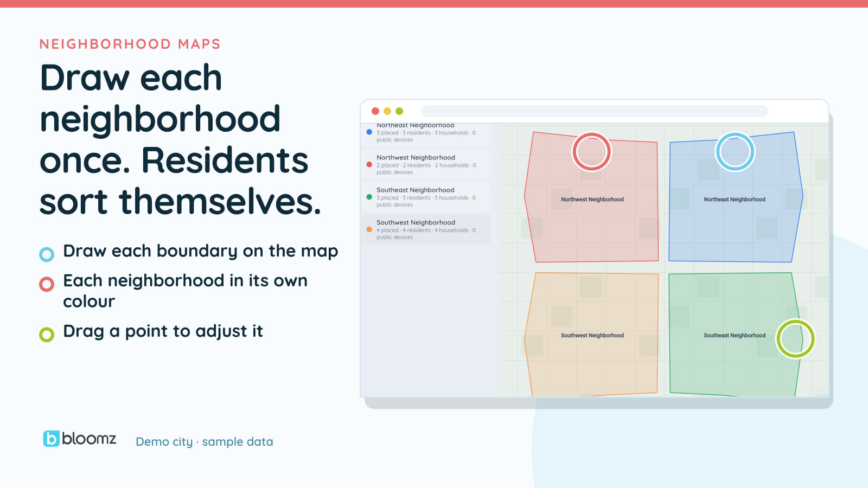The height and width of the screenshot is (488, 868).
Task: Click the blue Northeast Neighborhood polygon label
Action: [735, 200]
